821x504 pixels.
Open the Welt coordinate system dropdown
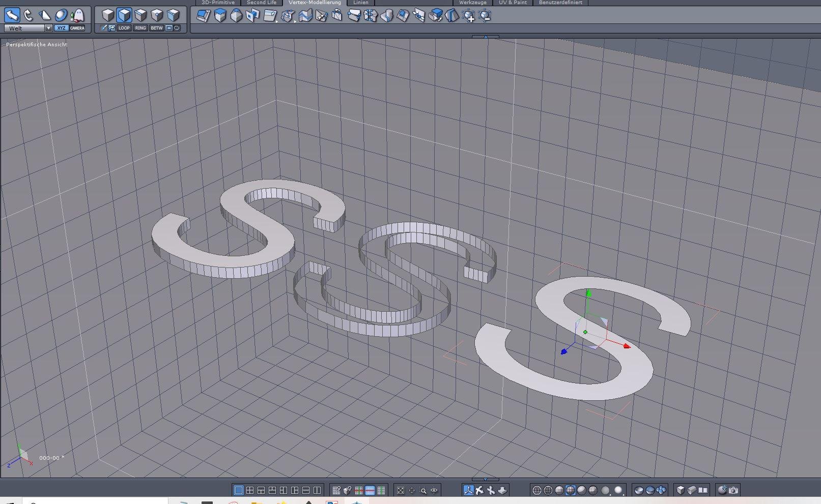(x=48, y=28)
